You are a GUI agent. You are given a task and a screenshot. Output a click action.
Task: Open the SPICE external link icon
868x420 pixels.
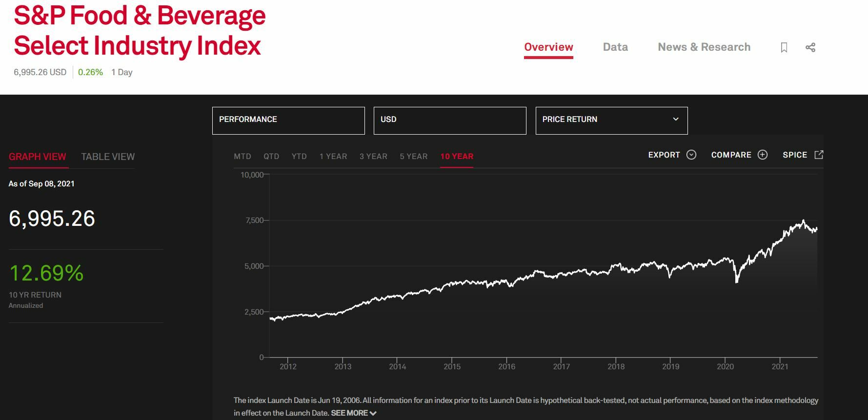tap(819, 155)
